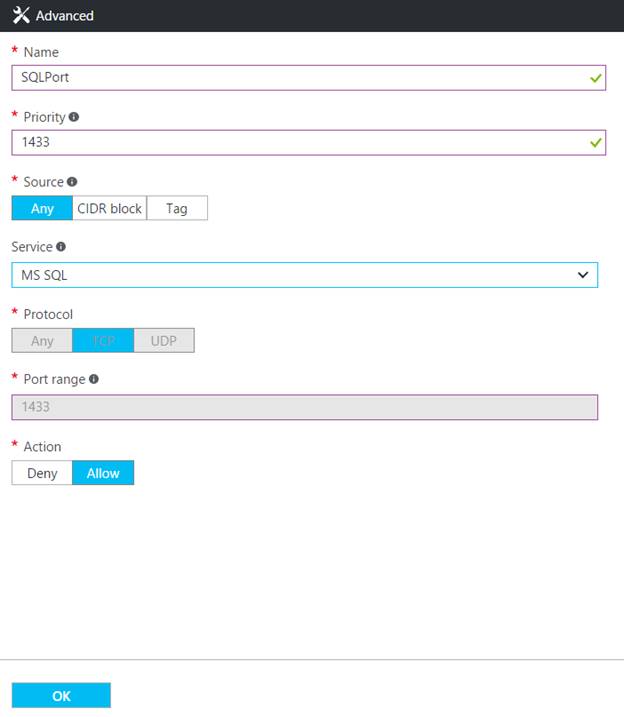Click the Source info icon
Viewport: 624px width, 717px height.
click(x=72, y=182)
